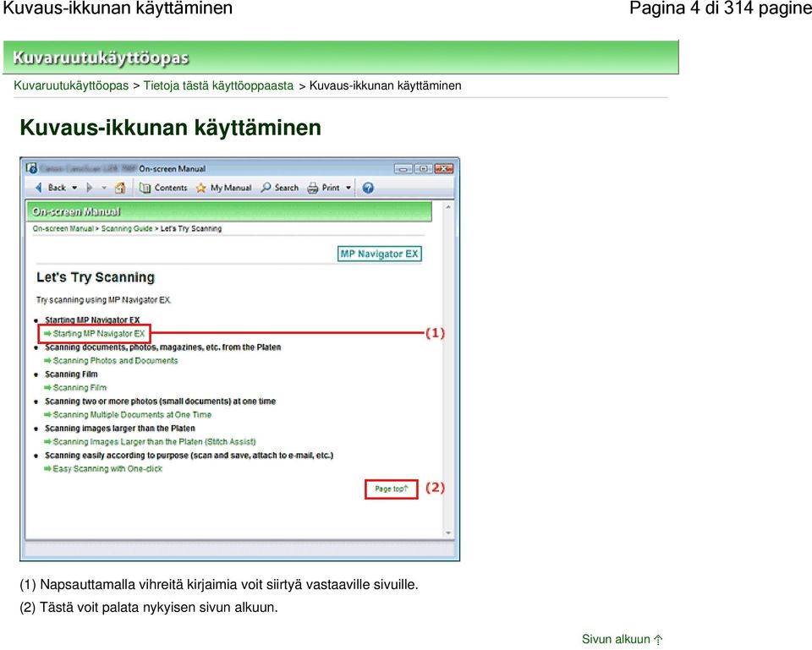Click the Page top link
Image resolution: width=812 pixels, height=650 pixels.
point(392,489)
